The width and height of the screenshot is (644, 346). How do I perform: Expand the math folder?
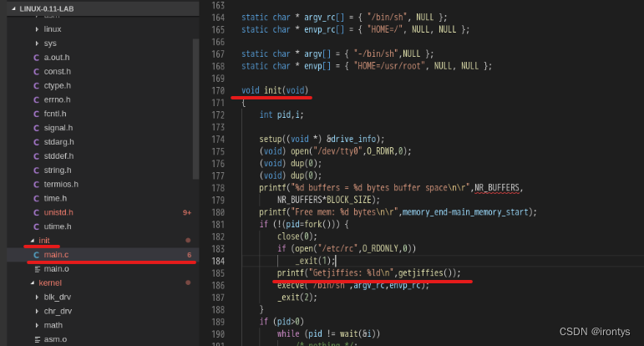(x=37, y=325)
